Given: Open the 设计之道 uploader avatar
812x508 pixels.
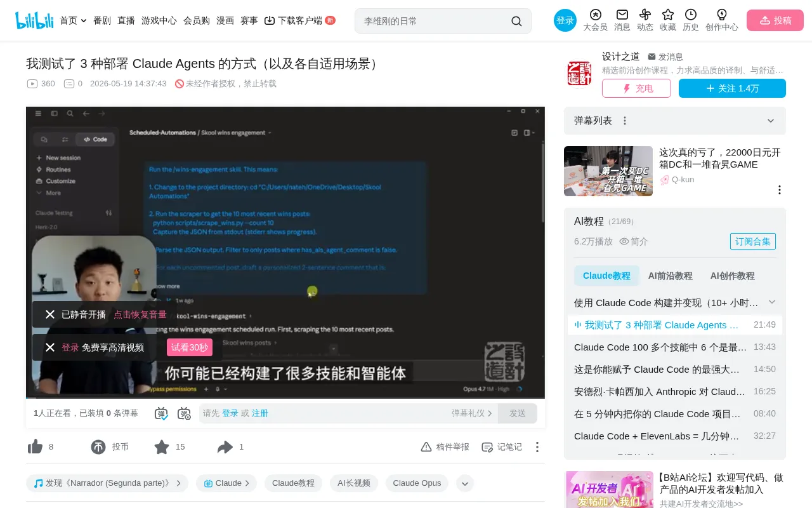Looking at the screenshot, I should pyautogui.click(x=579, y=73).
